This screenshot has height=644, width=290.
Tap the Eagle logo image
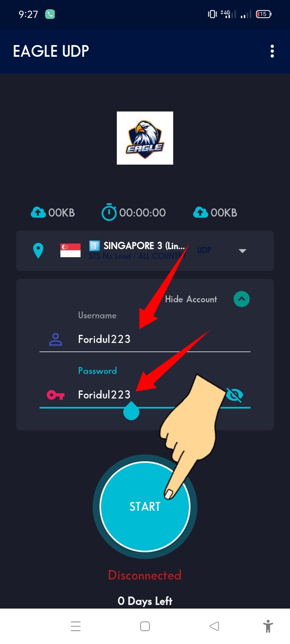point(145,138)
